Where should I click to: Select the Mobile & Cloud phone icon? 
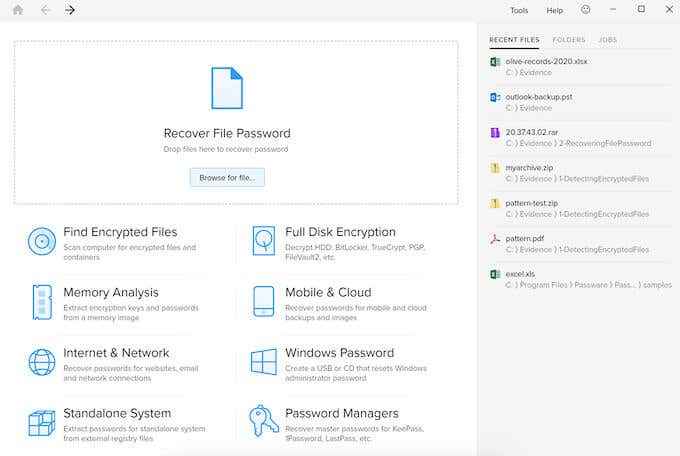click(264, 301)
